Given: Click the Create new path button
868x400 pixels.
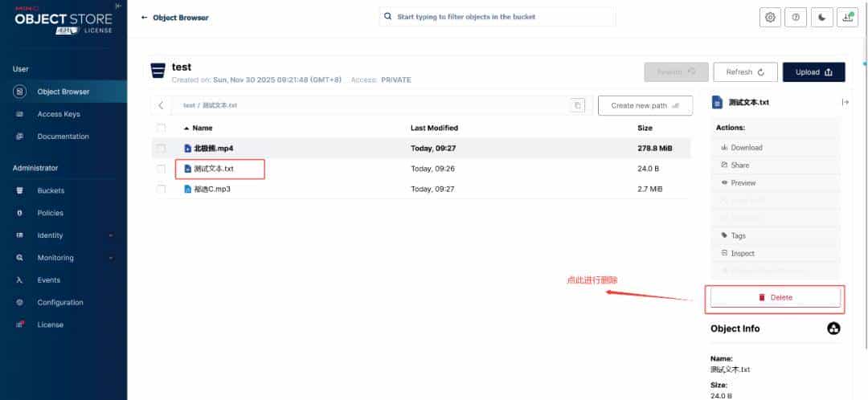Looking at the screenshot, I should click(x=645, y=105).
